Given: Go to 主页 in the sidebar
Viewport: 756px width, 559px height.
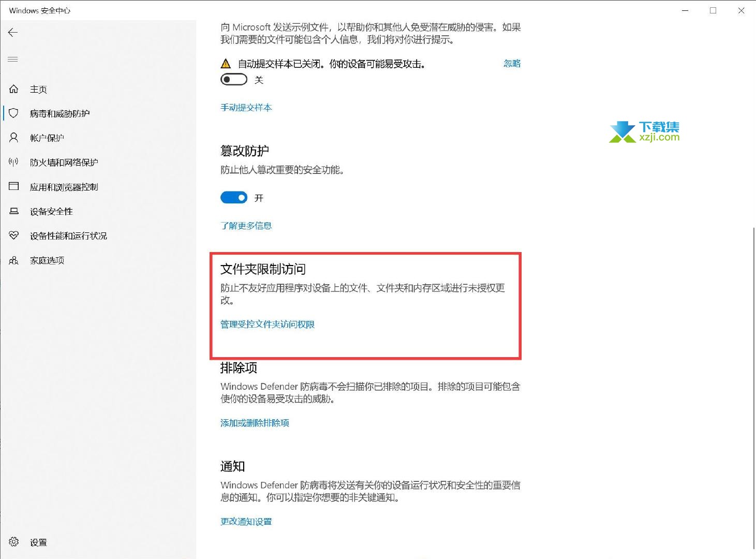Looking at the screenshot, I should 38,89.
